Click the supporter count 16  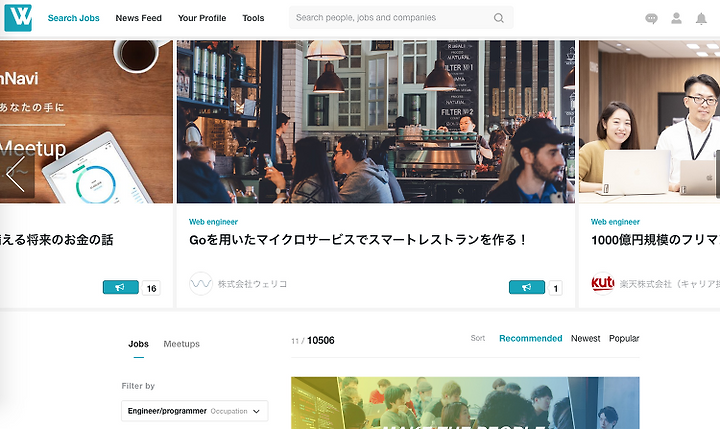click(152, 288)
